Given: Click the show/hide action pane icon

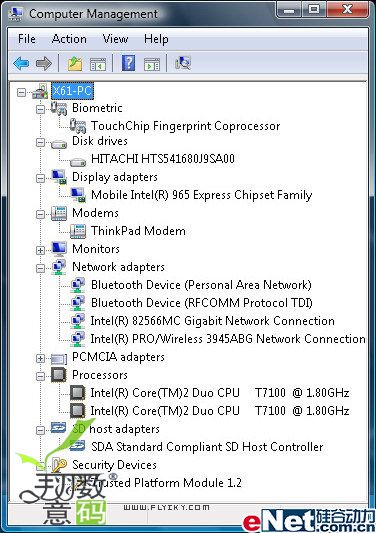Looking at the screenshot, I should click(x=152, y=64).
